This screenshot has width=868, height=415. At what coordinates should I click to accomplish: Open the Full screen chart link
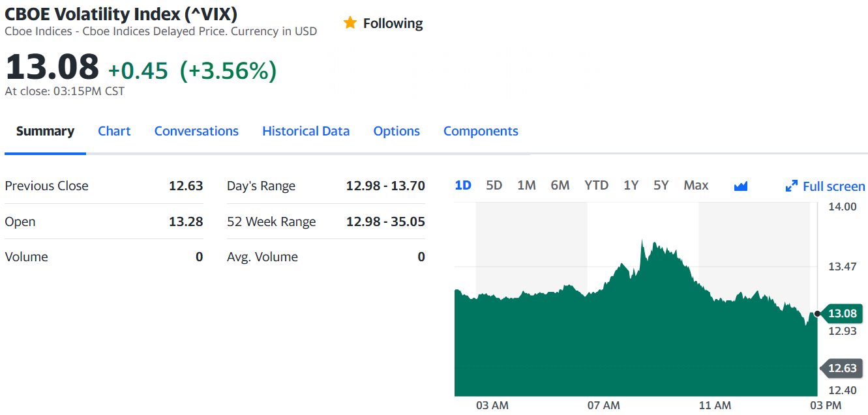[x=826, y=186]
